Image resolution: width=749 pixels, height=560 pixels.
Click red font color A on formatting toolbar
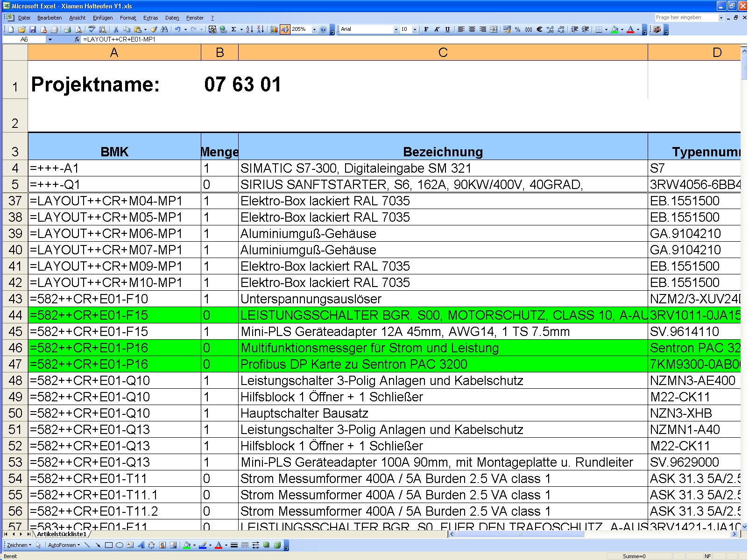click(630, 29)
